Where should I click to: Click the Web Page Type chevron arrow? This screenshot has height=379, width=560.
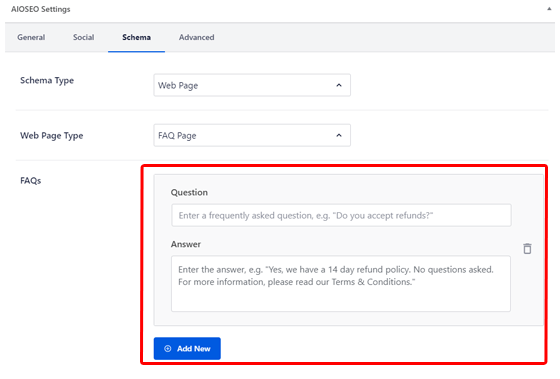pos(339,135)
